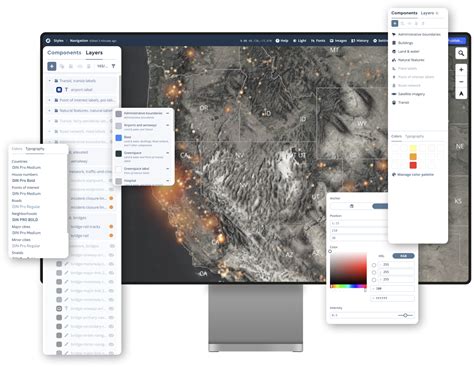Screen dimensions: 474x367
Task: Click the duplicate layer icon in Layers toolbar
Action: click(62, 66)
